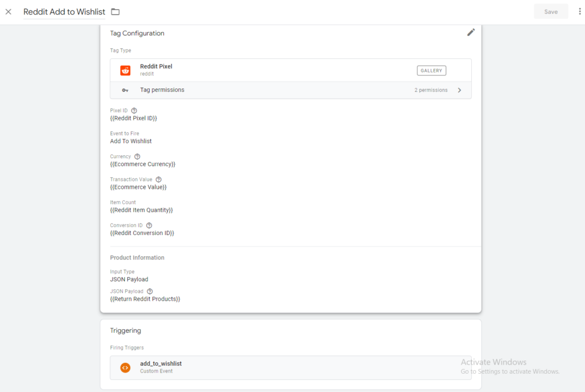The height and width of the screenshot is (392, 585).
Task: Open the three-dot more actions menu
Action: tap(579, 11)
